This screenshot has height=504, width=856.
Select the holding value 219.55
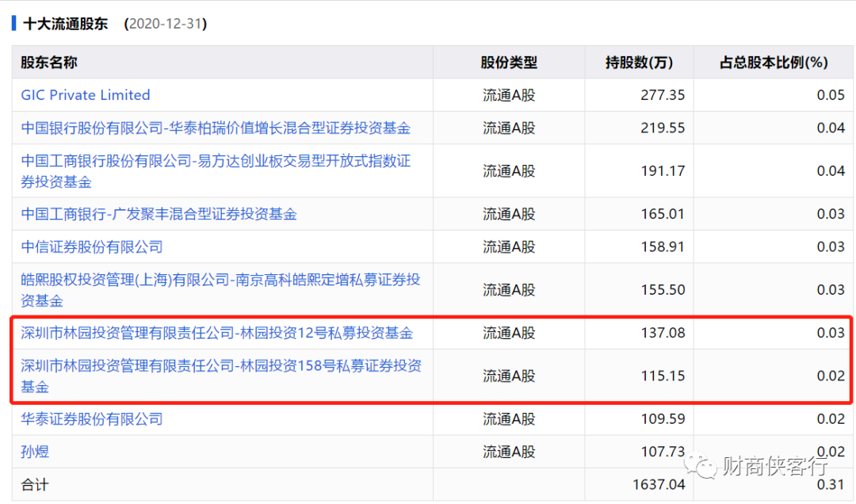pos(663,128)
